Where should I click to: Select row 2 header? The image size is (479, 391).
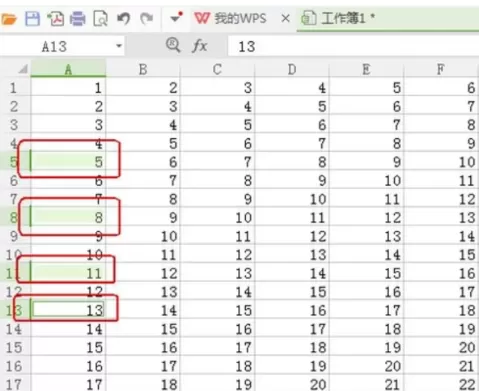pos(15,107)
